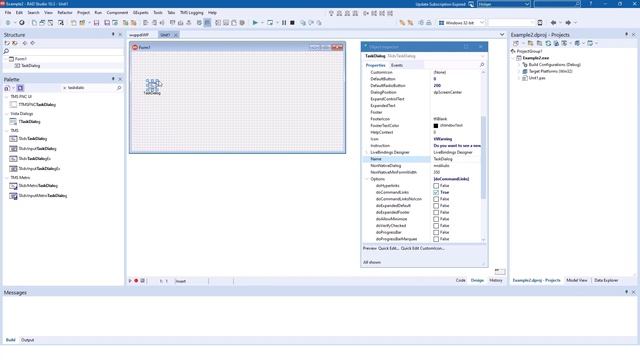Switch to the Events tab in Object Inspector
The image size is (640, 360).
(x=397, y=65)
